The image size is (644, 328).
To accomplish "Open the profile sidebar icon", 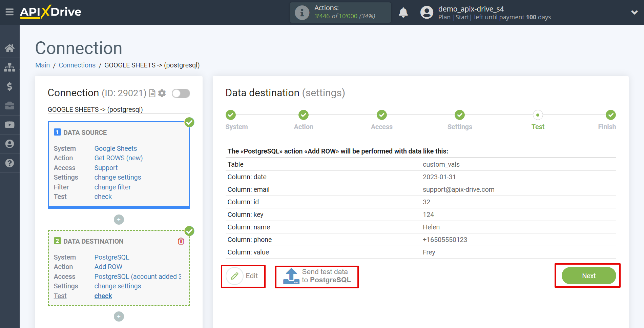I will (9, 144).
